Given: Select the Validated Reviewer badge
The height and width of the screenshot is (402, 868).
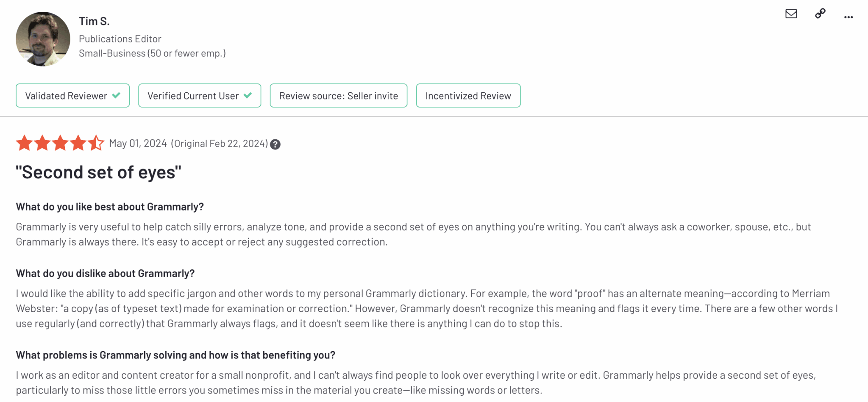Looking at the screenshot, I should (x=72, y=96).
